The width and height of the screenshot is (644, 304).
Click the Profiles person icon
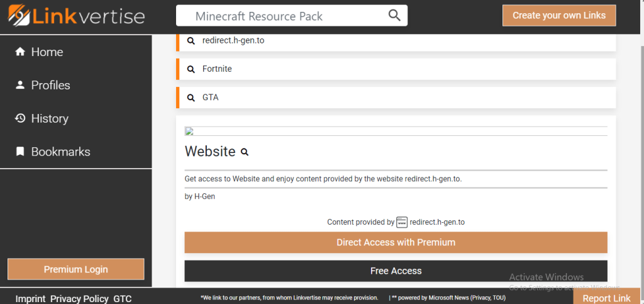[x=19, y=85]
